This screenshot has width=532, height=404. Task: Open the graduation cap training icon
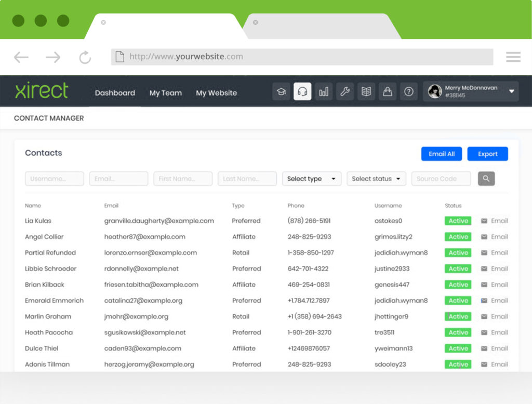(x=281, y=91)
